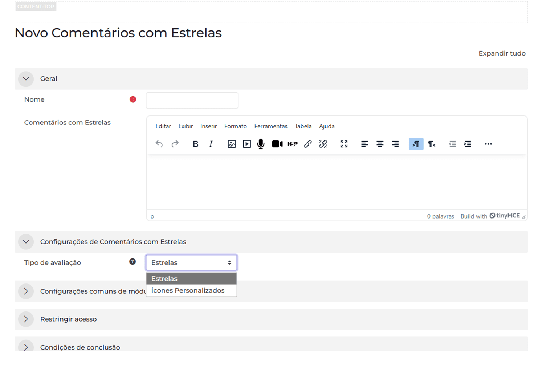Click the H5P insert icon
The image size is (534, 392).
click(x=292, y=144)
